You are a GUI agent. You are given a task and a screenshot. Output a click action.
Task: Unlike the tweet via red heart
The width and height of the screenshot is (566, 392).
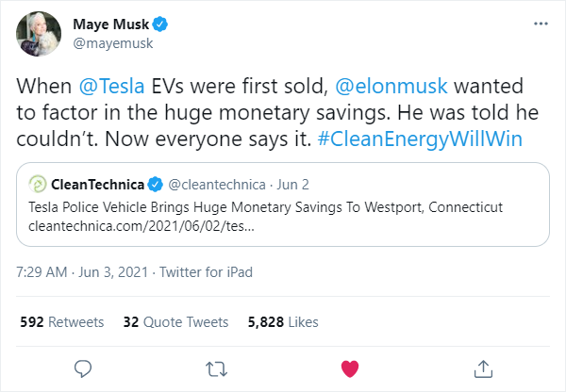pyautogui.click(x=350, y=369)
